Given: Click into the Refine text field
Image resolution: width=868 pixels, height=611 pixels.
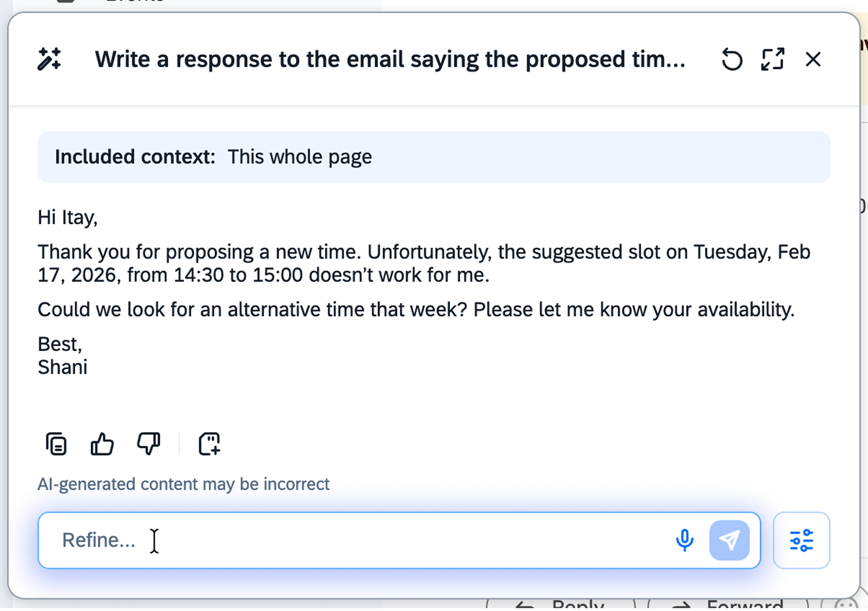Looking at the screenshot, I should [x=340, y=540].
